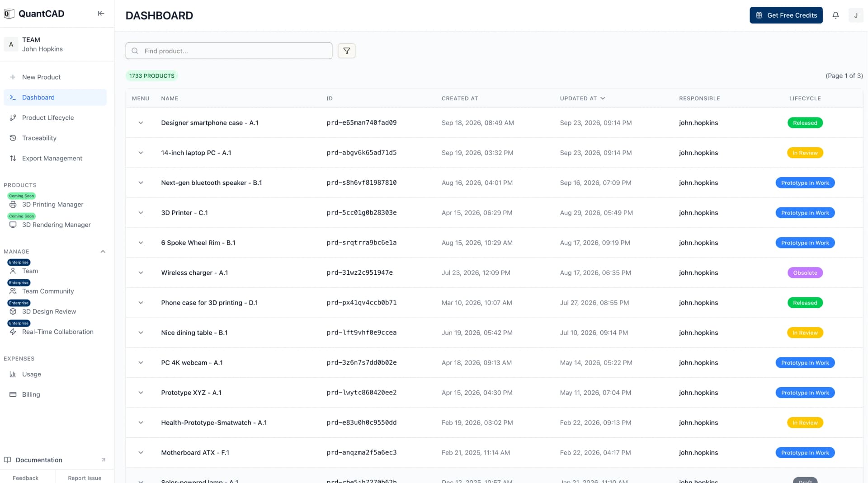Image resolution: width=868 pixels, height=483 pixels.
Task: Click the 1733 PRODUCTS count badge
Action: (152, 76)
